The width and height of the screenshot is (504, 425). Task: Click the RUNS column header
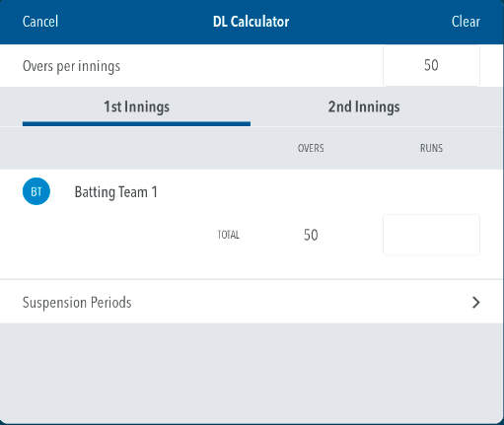click(431, 148)
